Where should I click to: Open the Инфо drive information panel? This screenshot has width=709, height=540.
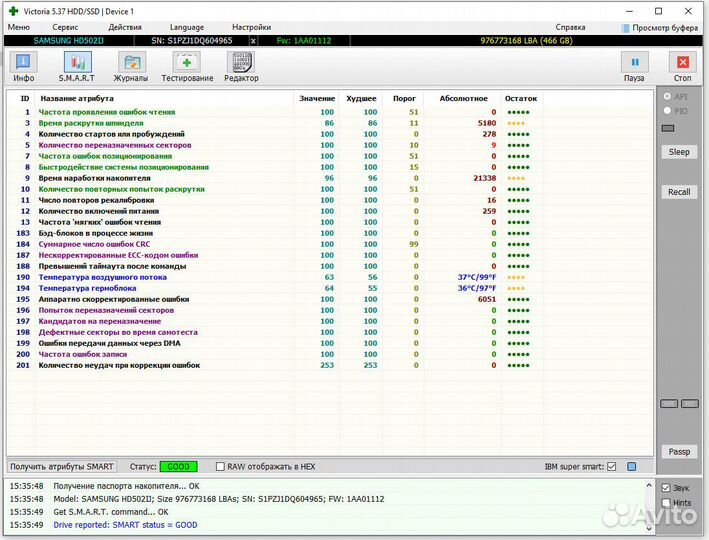click(23, 67)
